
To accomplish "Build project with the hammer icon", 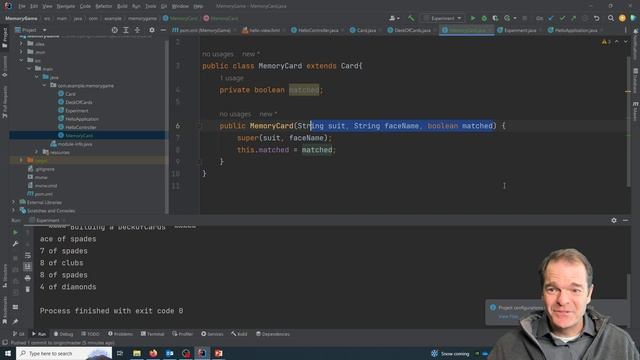I will (x=411, y=18).
